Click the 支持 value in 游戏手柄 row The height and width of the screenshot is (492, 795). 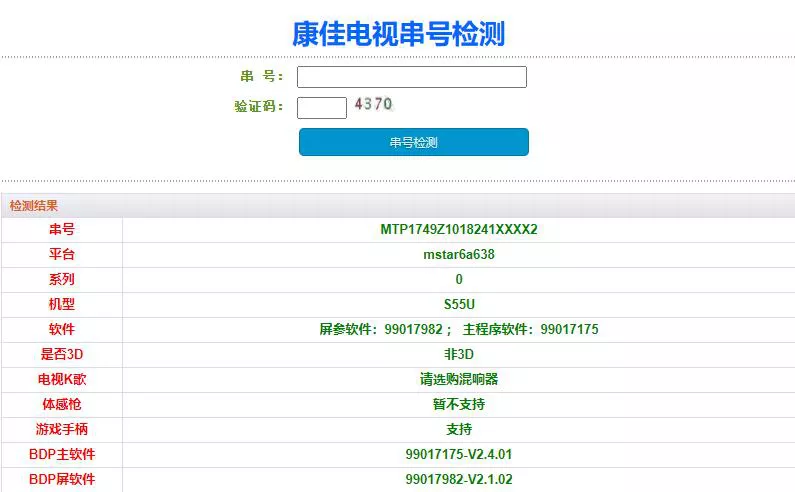tap(459, 429)
